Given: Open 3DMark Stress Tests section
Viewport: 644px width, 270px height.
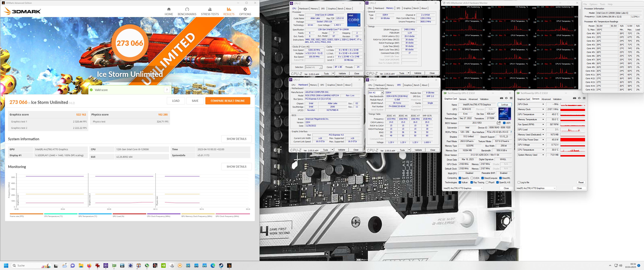Looking at the screenshot, I should [x=210, y=11].
